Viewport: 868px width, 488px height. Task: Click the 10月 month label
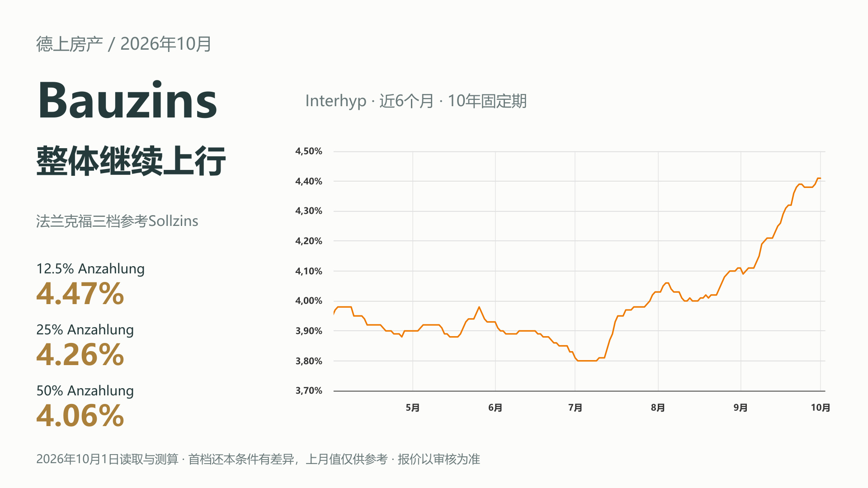821,408
